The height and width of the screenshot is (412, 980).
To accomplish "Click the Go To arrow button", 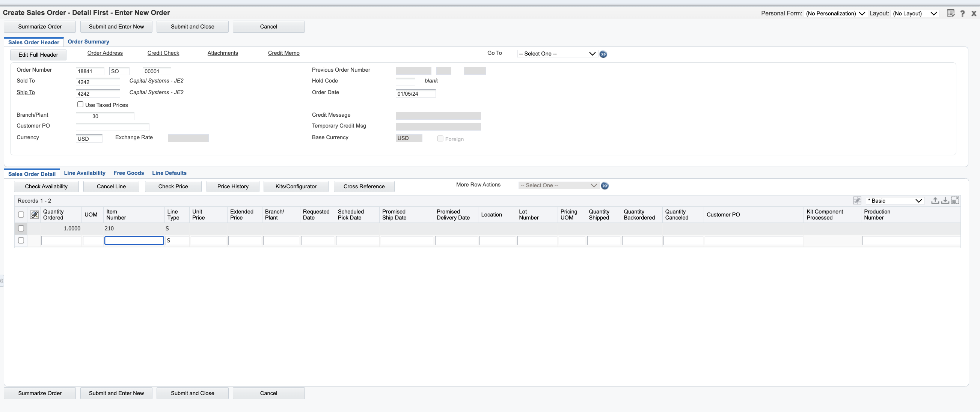I will [x=603, y=54].
